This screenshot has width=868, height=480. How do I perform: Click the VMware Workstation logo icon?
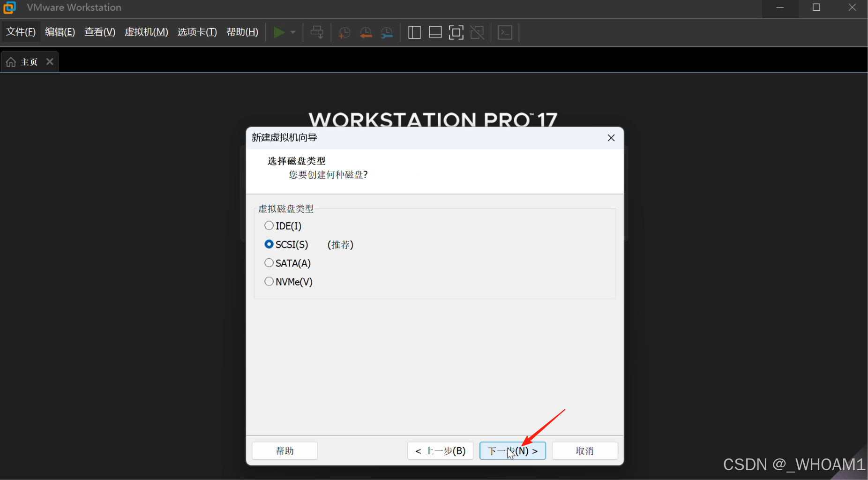(9, 7)
